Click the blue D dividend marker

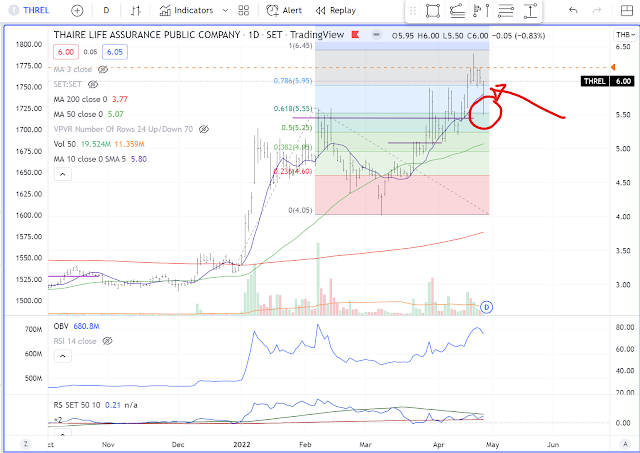(487, 307)
